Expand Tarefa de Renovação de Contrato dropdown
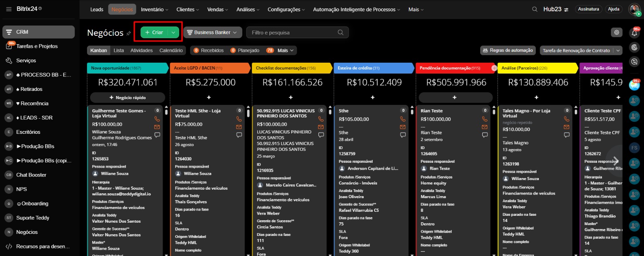This screenshot has width=644, height=256. 618,51
